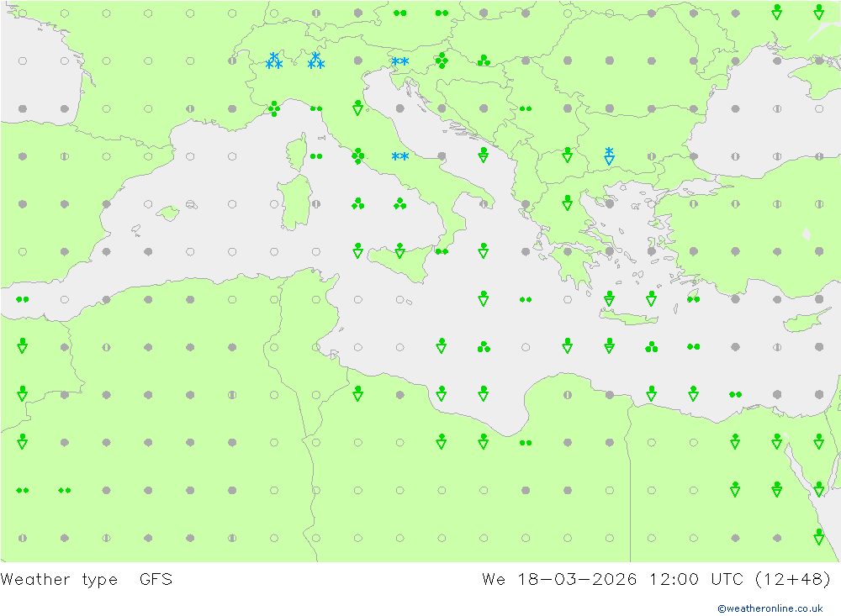This screenshot has width=841, height=616.
Task: Click the two-dot rain symbol at Italy's toe
Action: pyautogui.click(x=442, y=251)
